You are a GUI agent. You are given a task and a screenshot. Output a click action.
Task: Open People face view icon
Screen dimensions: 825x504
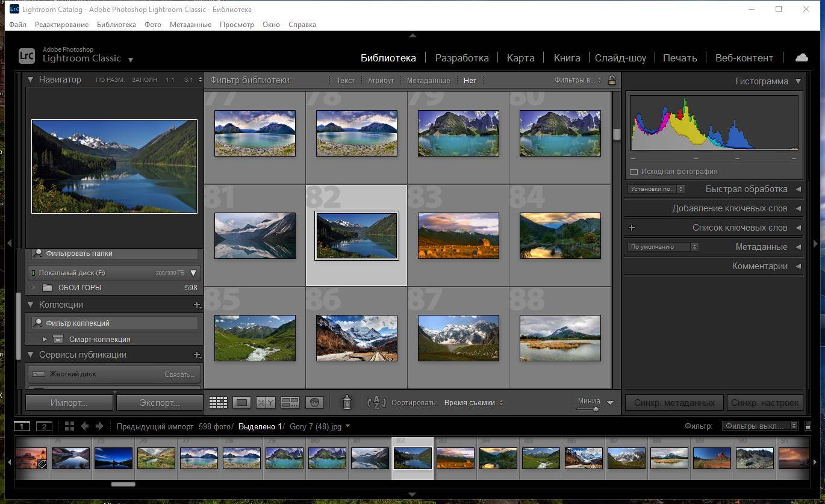[314, 403]
